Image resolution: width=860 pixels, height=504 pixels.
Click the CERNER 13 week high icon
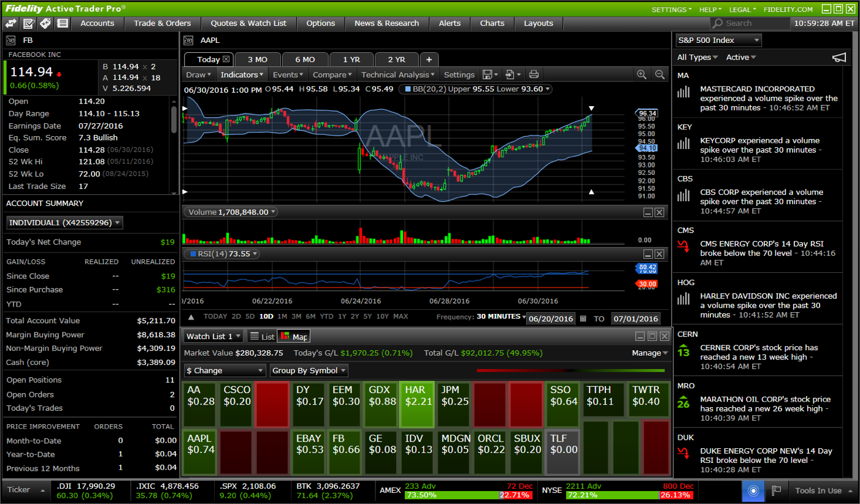point(683,351)
